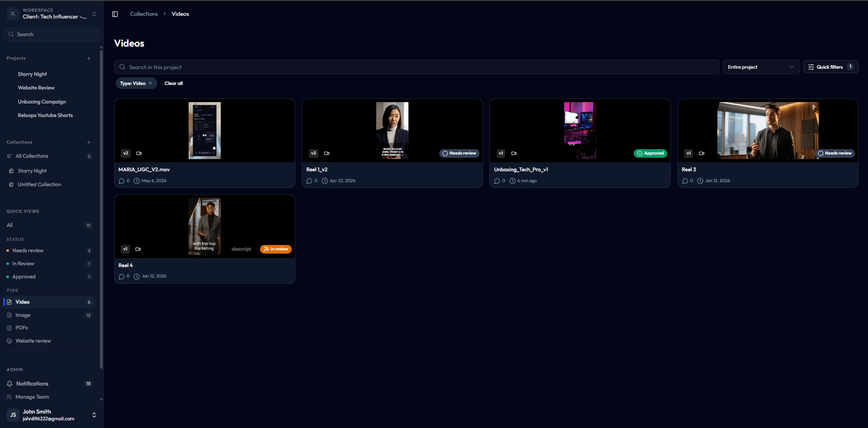Open the Reel 4 thumbnail
This screenshot has width=868, height=428.
204,226
